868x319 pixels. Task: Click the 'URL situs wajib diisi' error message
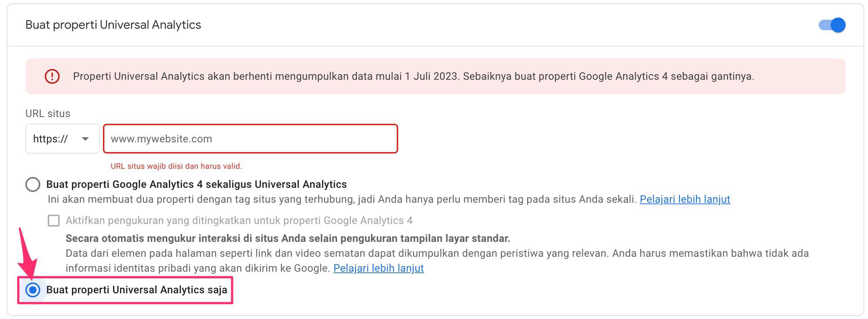click(176, 166)
